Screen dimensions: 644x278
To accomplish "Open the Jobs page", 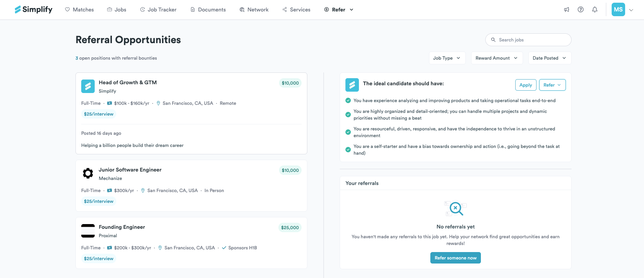I will point(117,9).
